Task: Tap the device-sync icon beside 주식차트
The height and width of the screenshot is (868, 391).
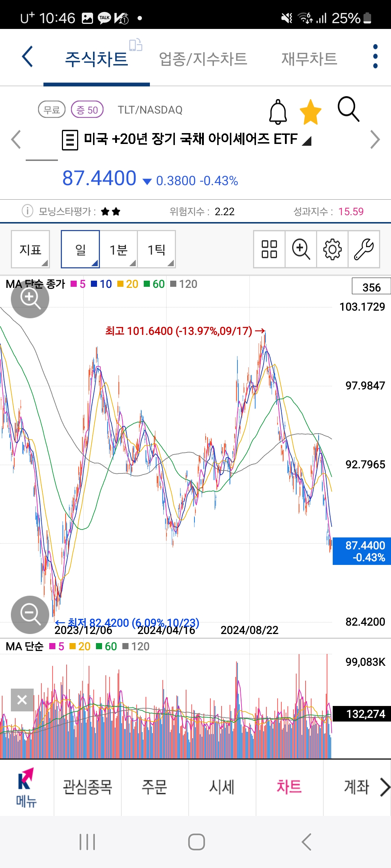Action: click(x=136, y=45)
